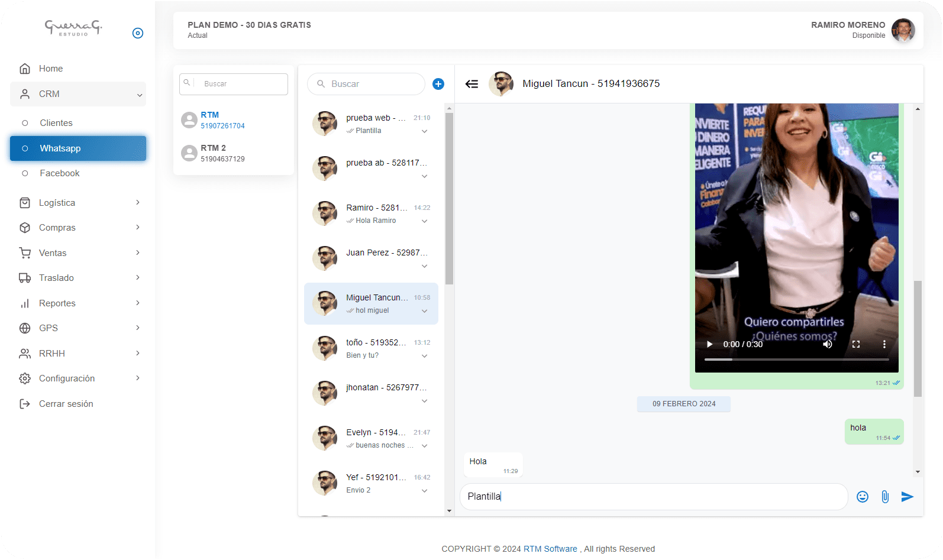Open the prueba ab conversation
Viewport: 943px width, 560px height.
point(371,169)
